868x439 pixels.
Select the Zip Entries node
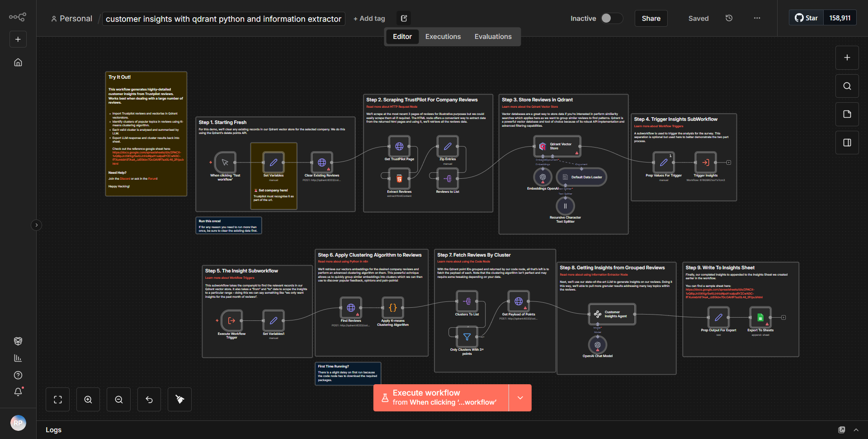(x=448, y=146)
